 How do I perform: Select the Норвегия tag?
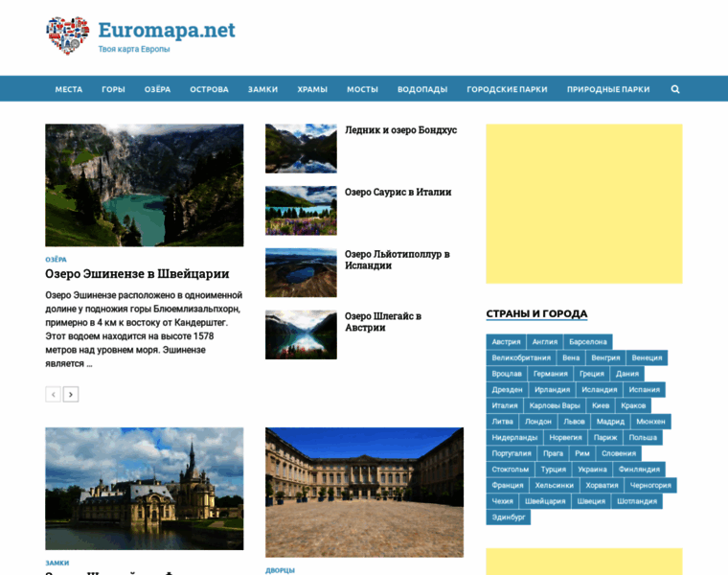(x=565, y=438)
